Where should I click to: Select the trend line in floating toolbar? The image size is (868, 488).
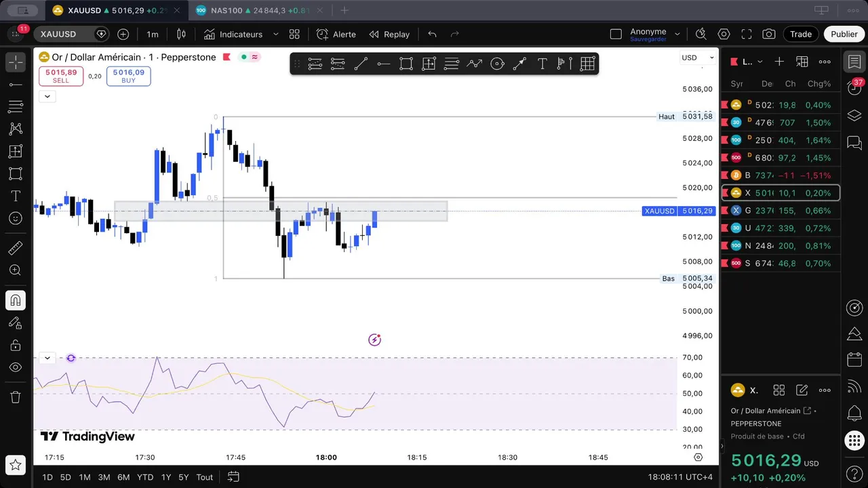pos(361,64)
